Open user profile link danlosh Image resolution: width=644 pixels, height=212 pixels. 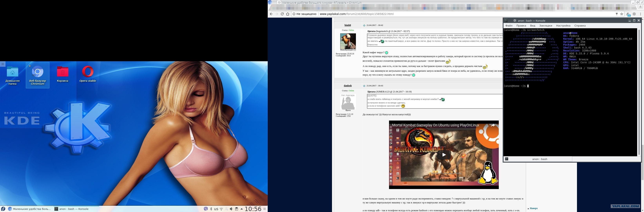click(x=347, y=86)
